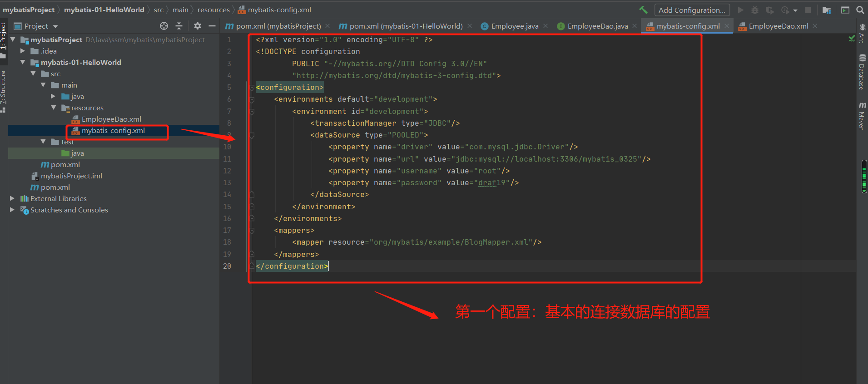The image size is (868, 384).
Task: Toggle fold marker on environment line 7
Action: (252, 111)
